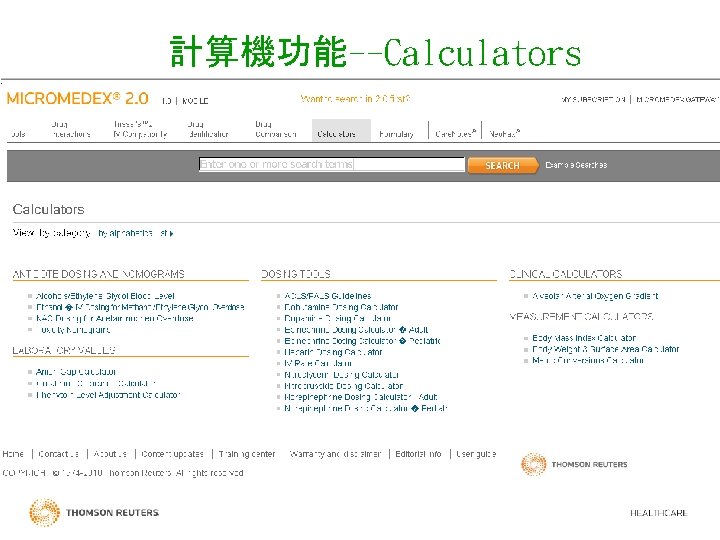Open the Example Searches link

576,165
